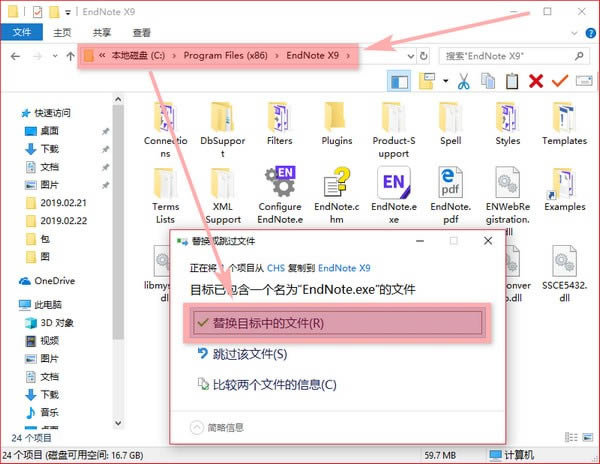Open the new folder dropdown arrow

click(x=445, y=81)
